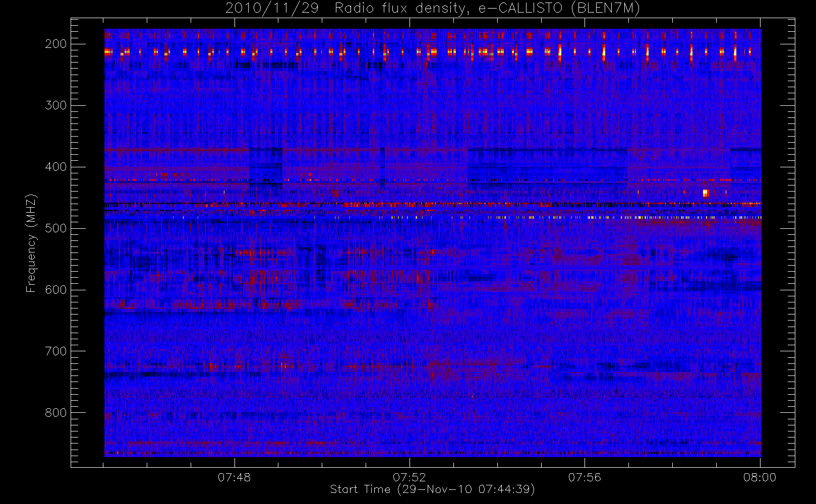Click the 600 frequency tick label
Image resolution: width=816 pixels, height=504 pixels.
[x=55, y=290]
